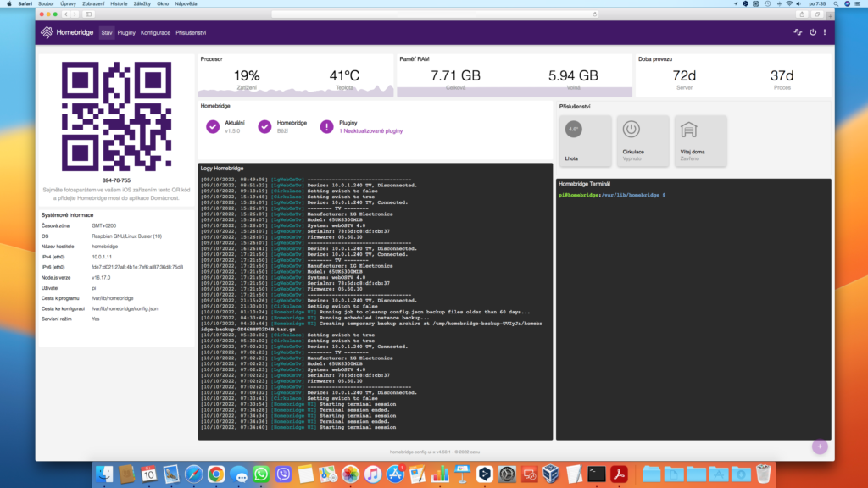Open the three-dot more options menu

[x=825, y=32]
